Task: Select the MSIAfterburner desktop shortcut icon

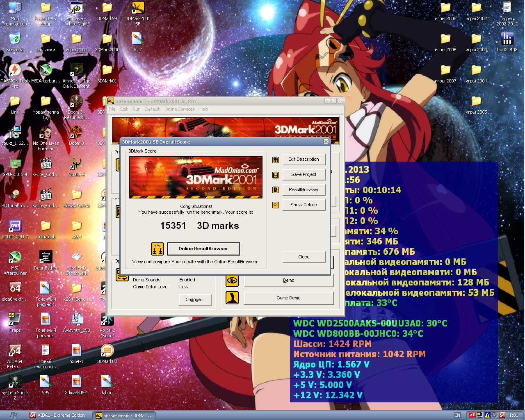Action: pyautogui.click(x=46, y=74)
